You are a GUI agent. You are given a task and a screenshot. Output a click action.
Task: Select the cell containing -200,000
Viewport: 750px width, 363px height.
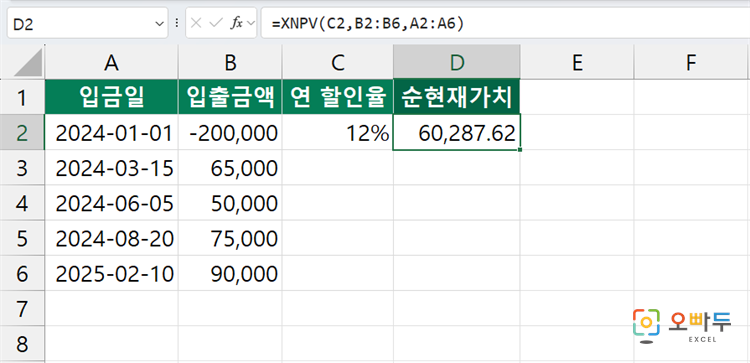(x=231, y=132)
